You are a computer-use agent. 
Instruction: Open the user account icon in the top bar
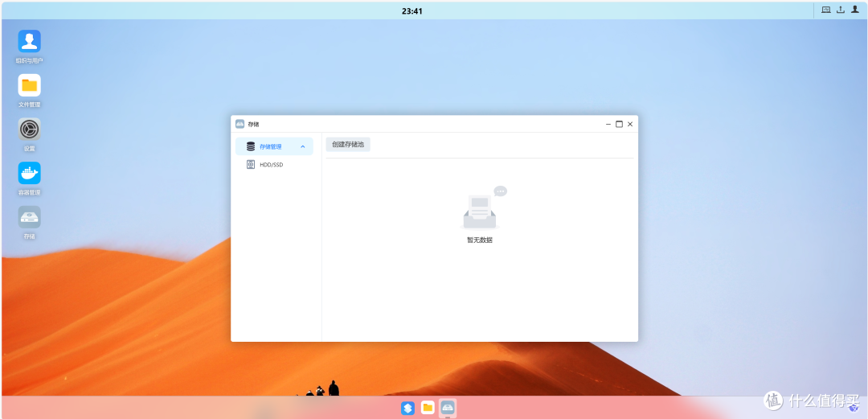[x=854, y=10]
